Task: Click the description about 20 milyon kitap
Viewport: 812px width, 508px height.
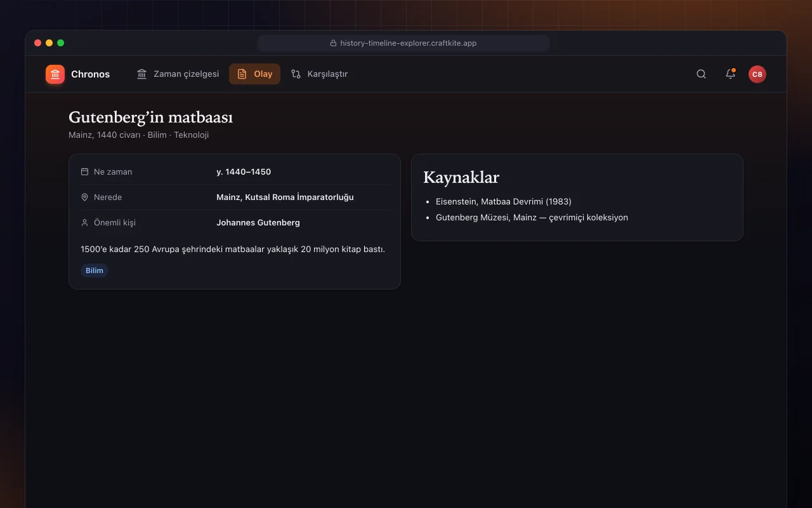Action: [233, 250]
